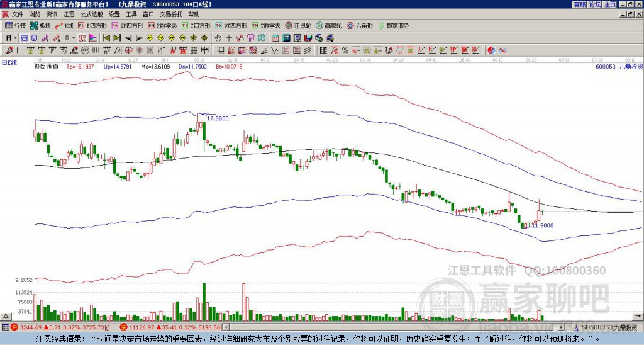Viewport: 644px width, 345px height.
Task: Open the 赢家轮 wheel tool
Action: (x=329, y=25)
